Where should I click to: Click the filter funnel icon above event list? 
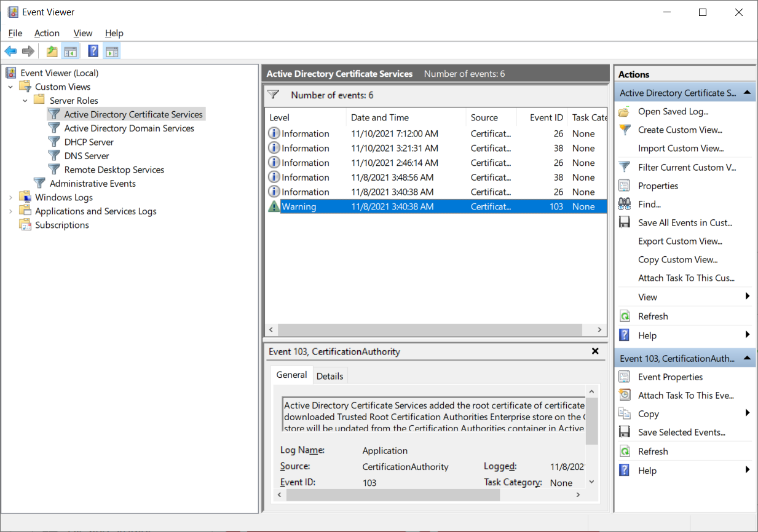274,95
